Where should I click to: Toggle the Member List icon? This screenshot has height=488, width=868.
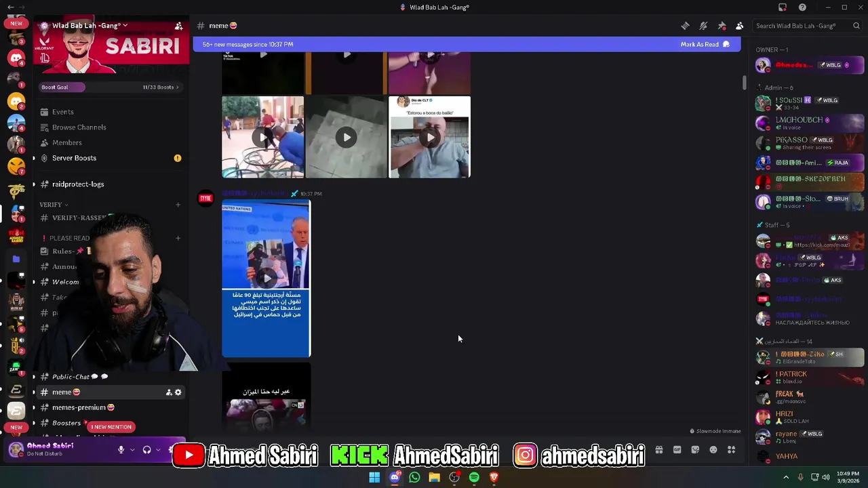(x=740, y=26)
